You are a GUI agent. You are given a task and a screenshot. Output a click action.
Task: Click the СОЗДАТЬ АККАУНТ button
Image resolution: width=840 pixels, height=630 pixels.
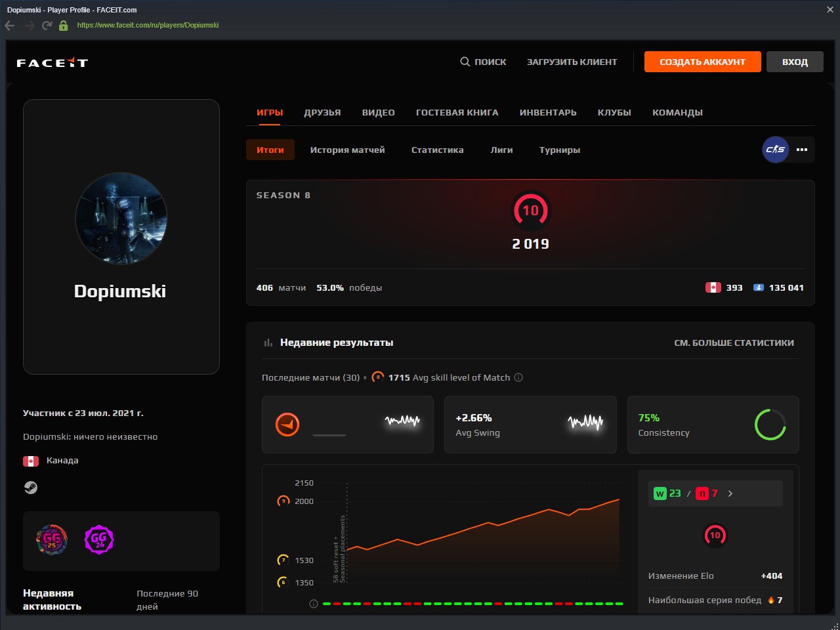tap(702, 62)
